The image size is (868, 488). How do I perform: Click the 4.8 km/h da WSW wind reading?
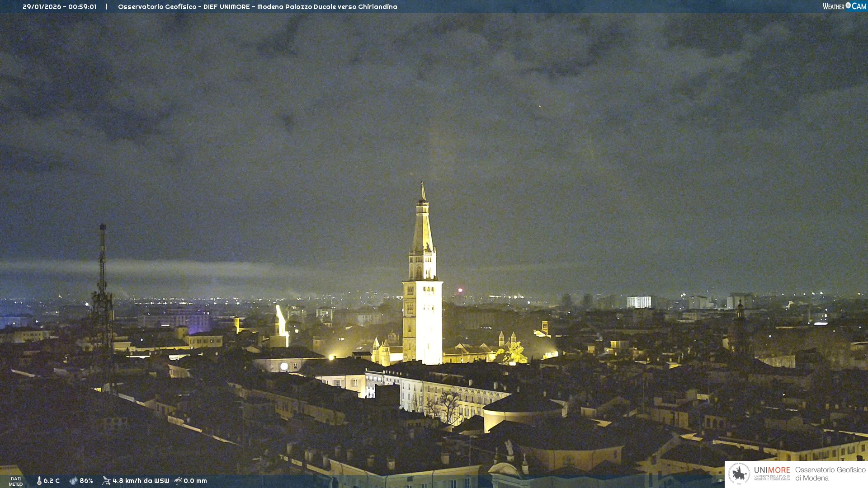[141, 481]
